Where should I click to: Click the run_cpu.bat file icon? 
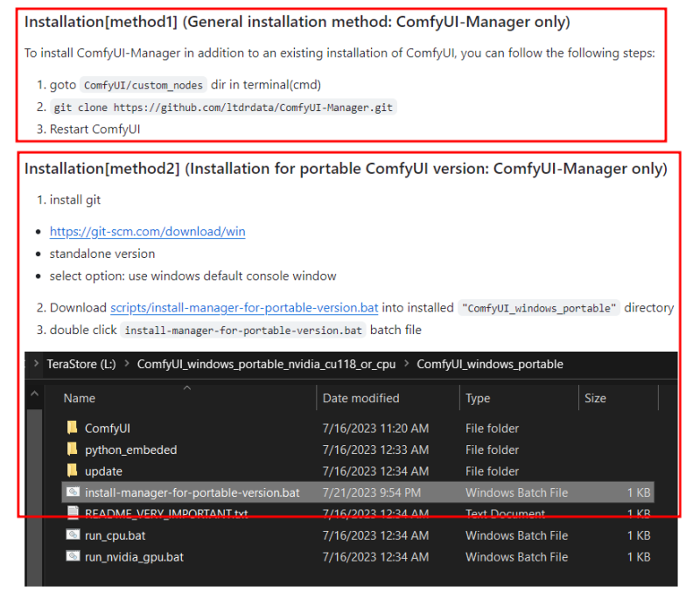pos(73,535)
